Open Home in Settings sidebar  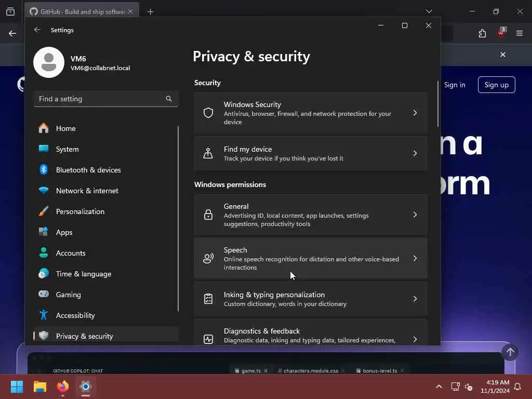coord(106,128)
